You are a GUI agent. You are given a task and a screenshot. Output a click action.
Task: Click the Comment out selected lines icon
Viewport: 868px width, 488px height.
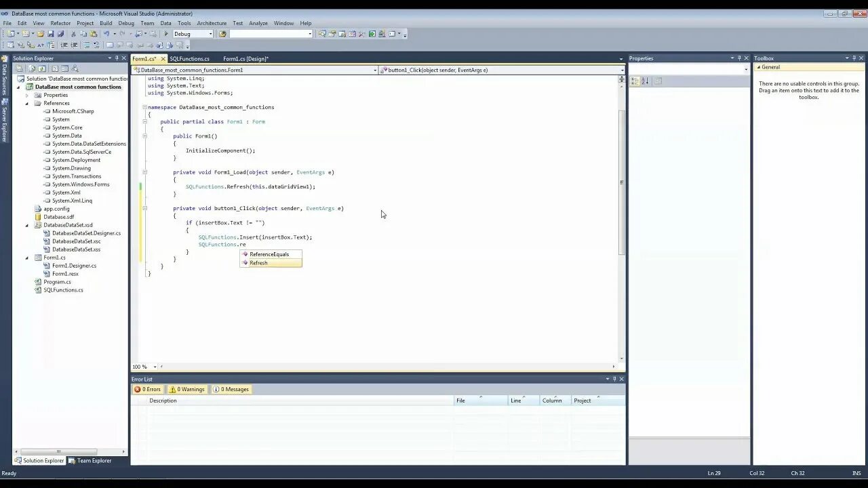(87, 45)
